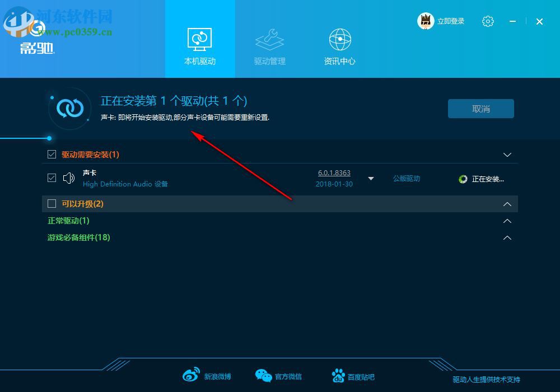Expand the 游戏必备组件(18) section
The width and height of the screenshot is (560, 392).
[507, 237]
